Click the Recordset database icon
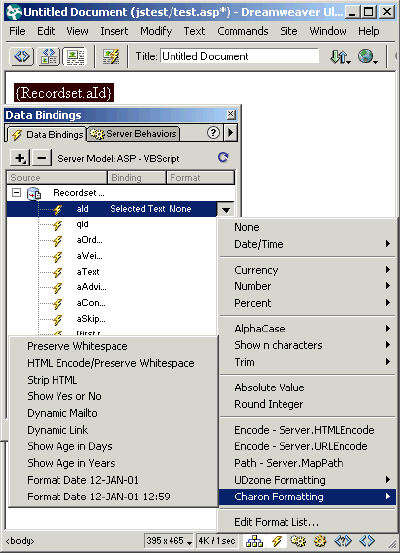 (x=34, y=193)
